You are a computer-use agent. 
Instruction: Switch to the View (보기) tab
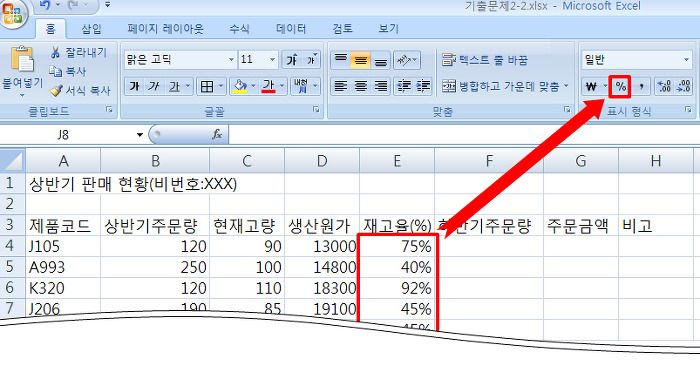click(388, 29)
